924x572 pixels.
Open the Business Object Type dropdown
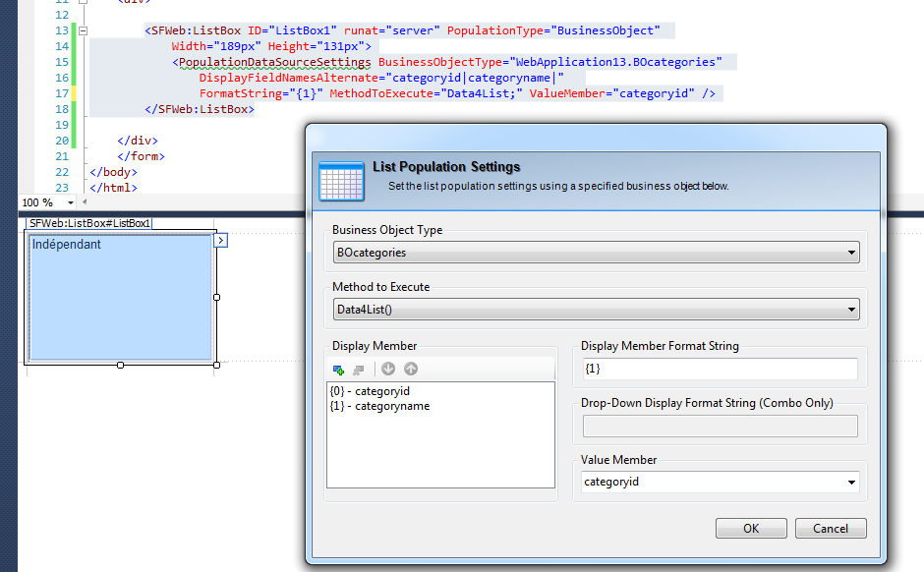[851, 253]
